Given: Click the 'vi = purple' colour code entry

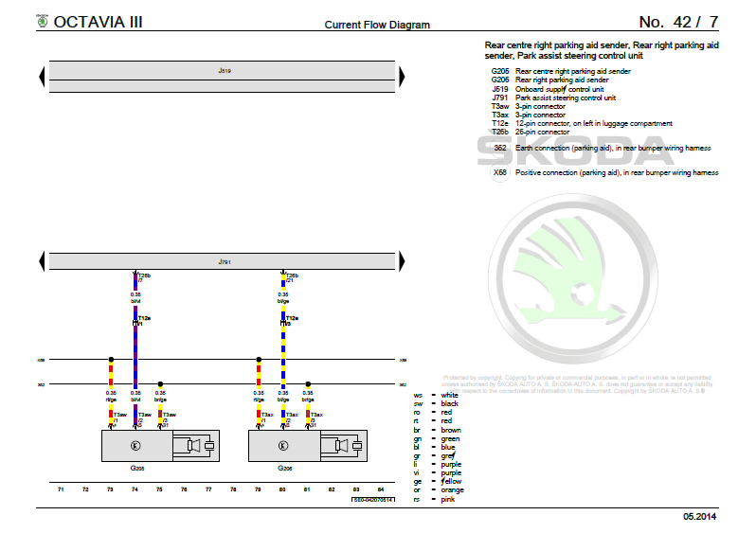Looking at the screenshot, I should coord(438,472).
